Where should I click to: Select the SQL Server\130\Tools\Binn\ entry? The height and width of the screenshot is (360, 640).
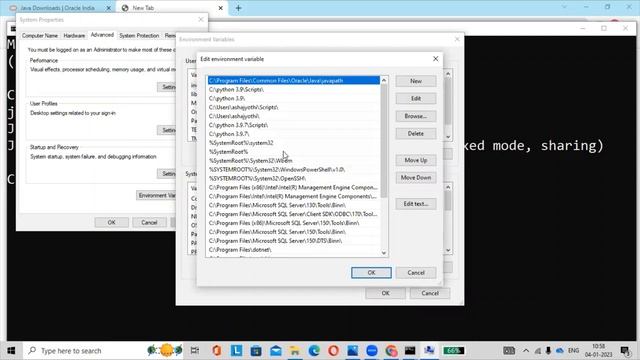293,205
